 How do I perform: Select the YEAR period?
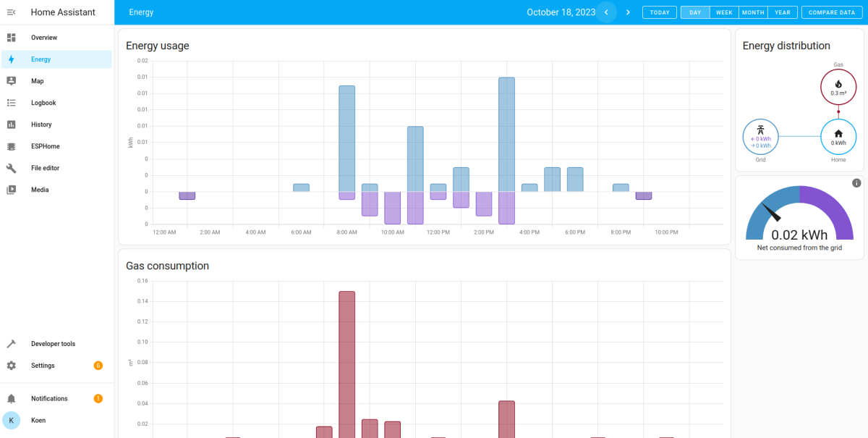coord(783,12)
